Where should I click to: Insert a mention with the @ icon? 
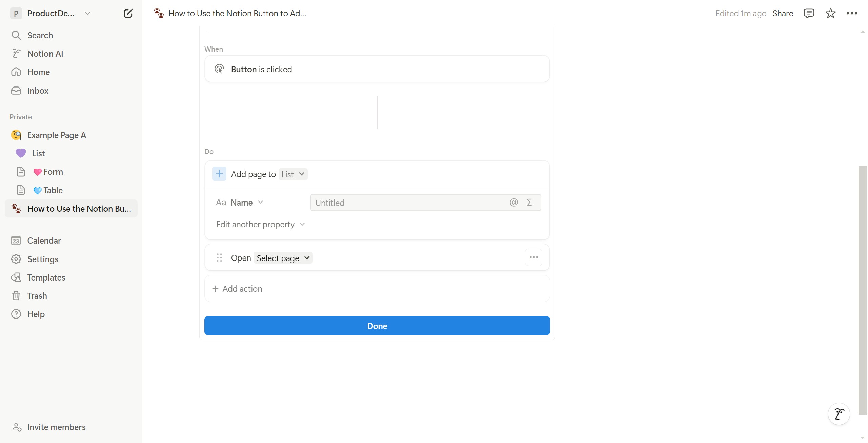click(x=513, y=203)
